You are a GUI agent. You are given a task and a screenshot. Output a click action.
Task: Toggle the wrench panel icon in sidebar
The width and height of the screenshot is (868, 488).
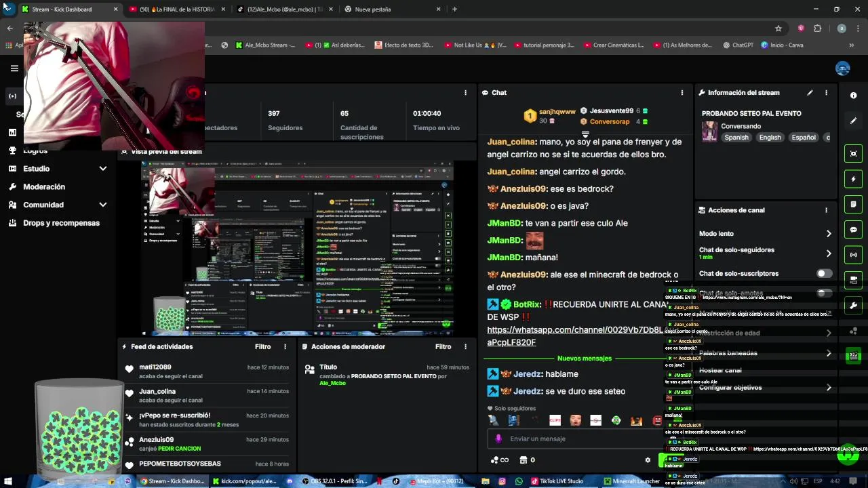click(854, 305)
